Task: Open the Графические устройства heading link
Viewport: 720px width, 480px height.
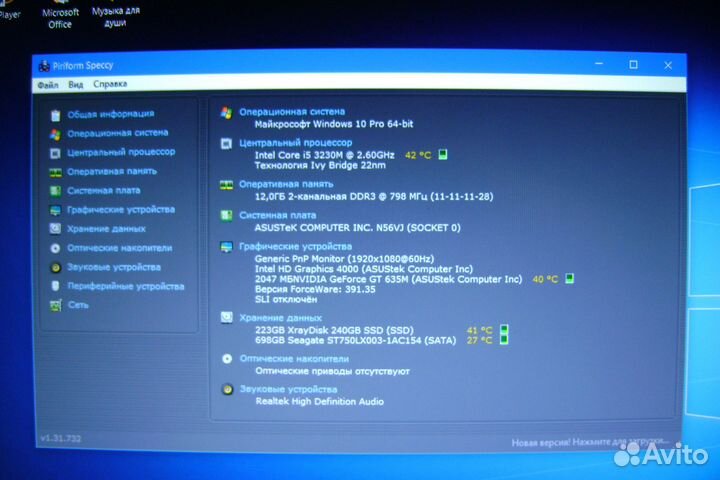Action: tap(295, 247)
